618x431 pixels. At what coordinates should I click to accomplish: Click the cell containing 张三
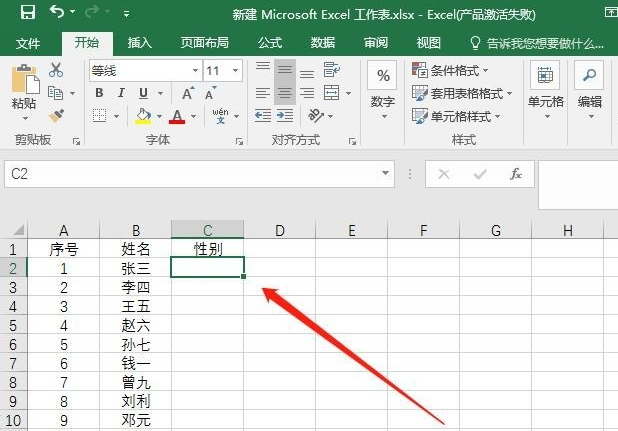136,268
